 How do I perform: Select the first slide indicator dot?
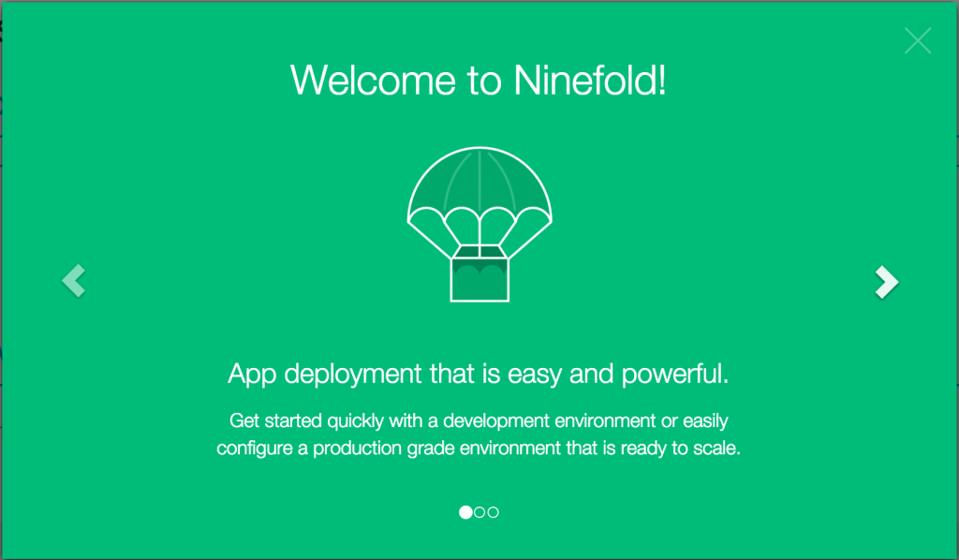465,512
